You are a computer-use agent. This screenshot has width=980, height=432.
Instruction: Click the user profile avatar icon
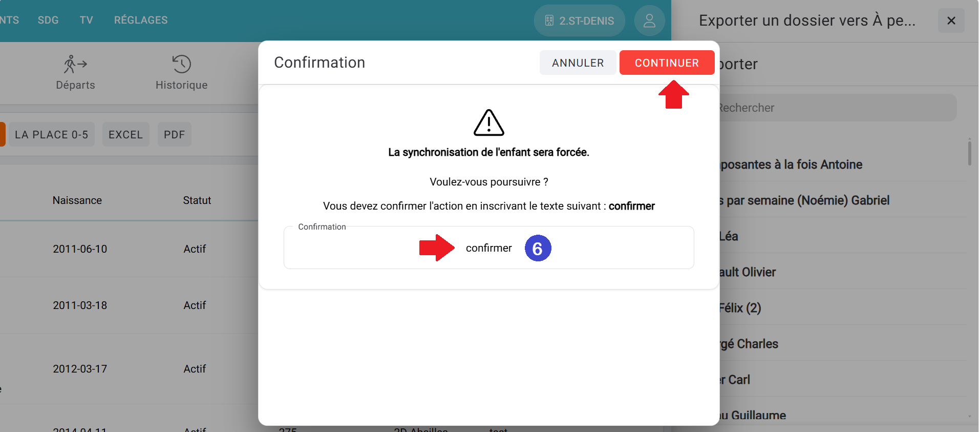pos(649,20)
